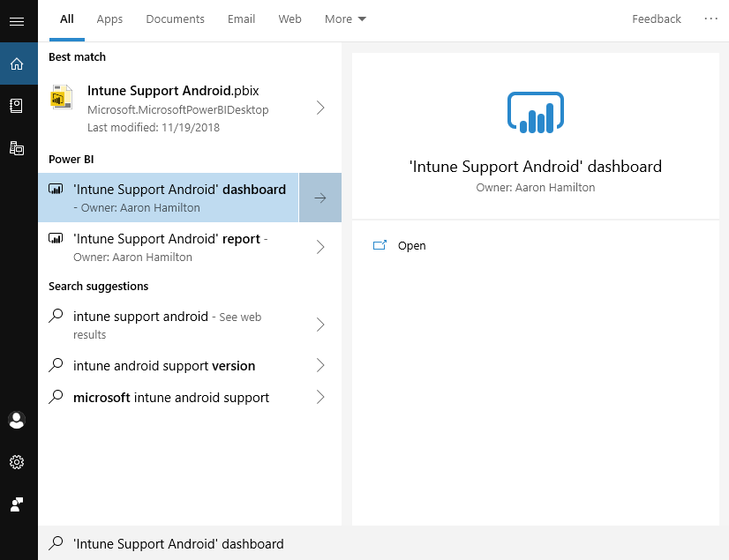
Task: Open the hamburger menu in sidebar
Action: click(x=17, y=21)
